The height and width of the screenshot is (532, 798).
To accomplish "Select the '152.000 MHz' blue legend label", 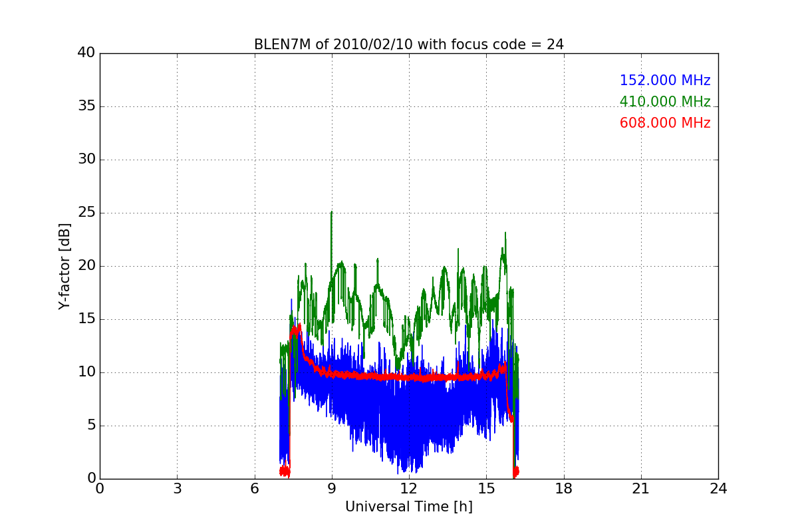I will pos(665,80).
